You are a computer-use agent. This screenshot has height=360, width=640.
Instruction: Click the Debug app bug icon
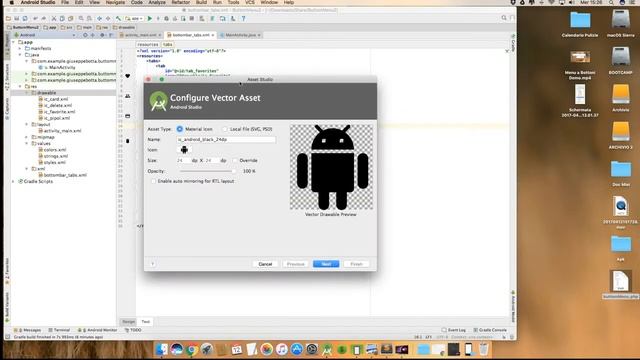(167, 18)
